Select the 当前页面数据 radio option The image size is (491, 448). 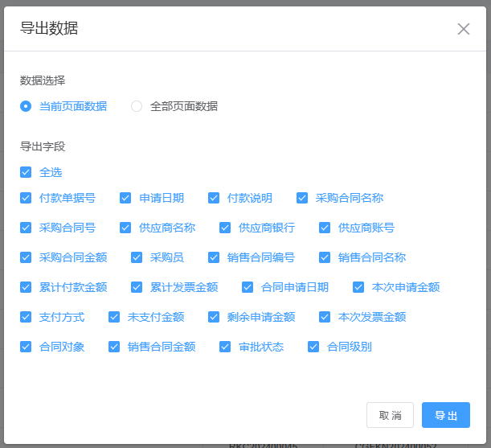click(x=26, y=106)
